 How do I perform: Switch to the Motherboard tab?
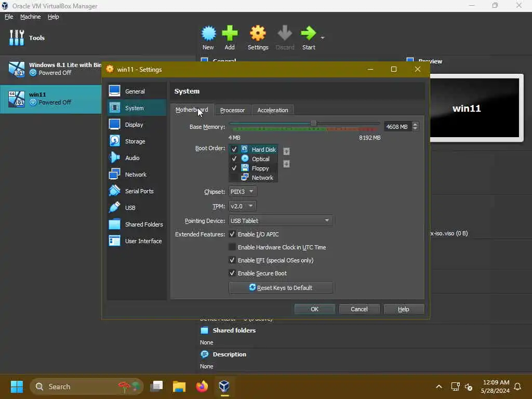pos(192,110)
